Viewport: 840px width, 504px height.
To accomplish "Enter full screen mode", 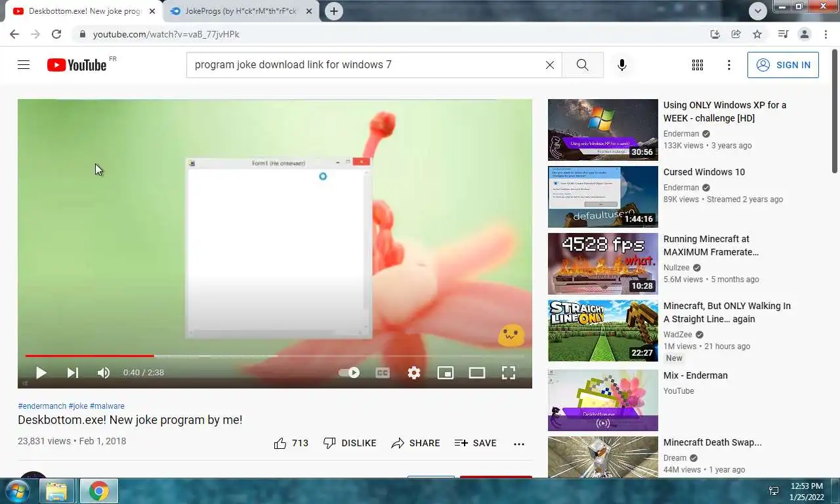I will coord(509,373).
